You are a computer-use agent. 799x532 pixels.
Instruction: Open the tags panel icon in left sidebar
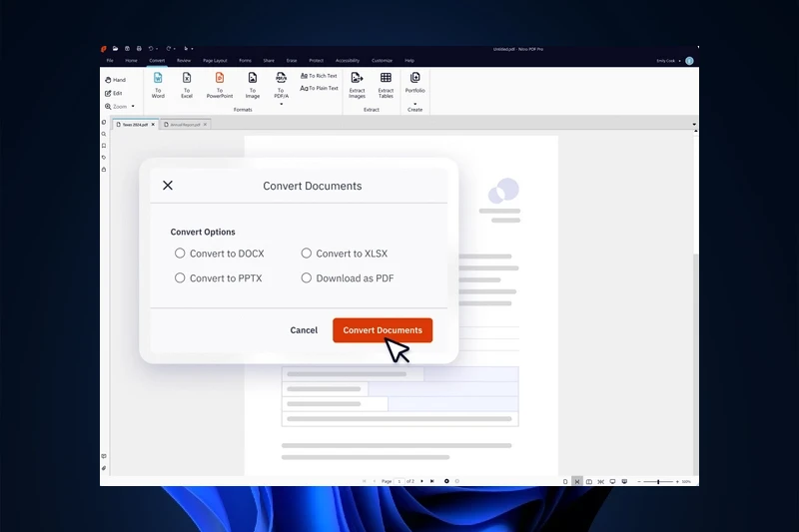point(104,158)
